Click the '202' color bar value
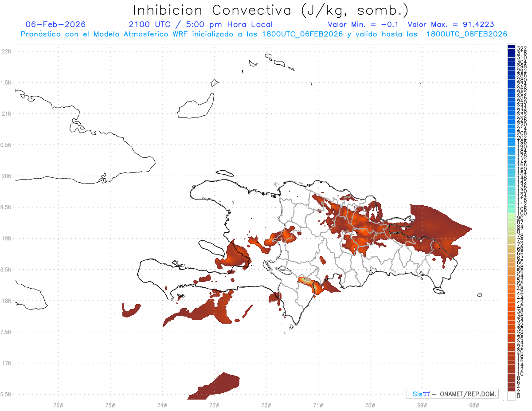Screen dimensions: 532x411 point(521,137)
